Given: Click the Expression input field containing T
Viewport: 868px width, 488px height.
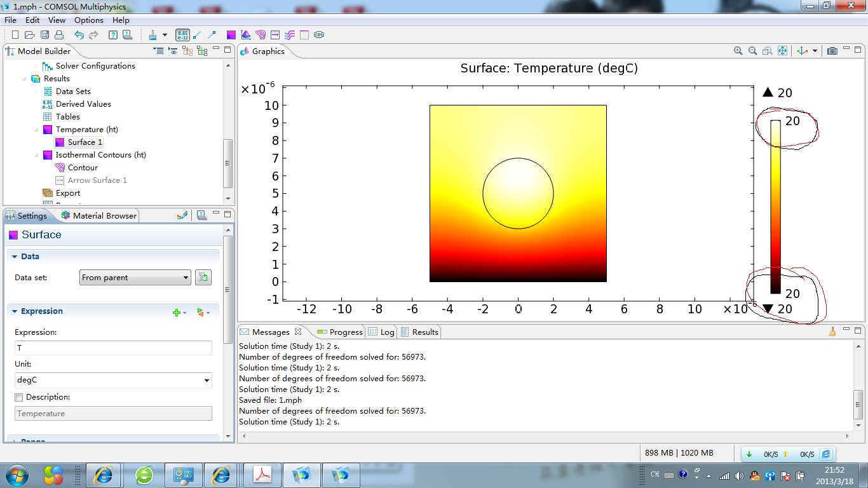Looking at the screenshot, I should point(113,348).
